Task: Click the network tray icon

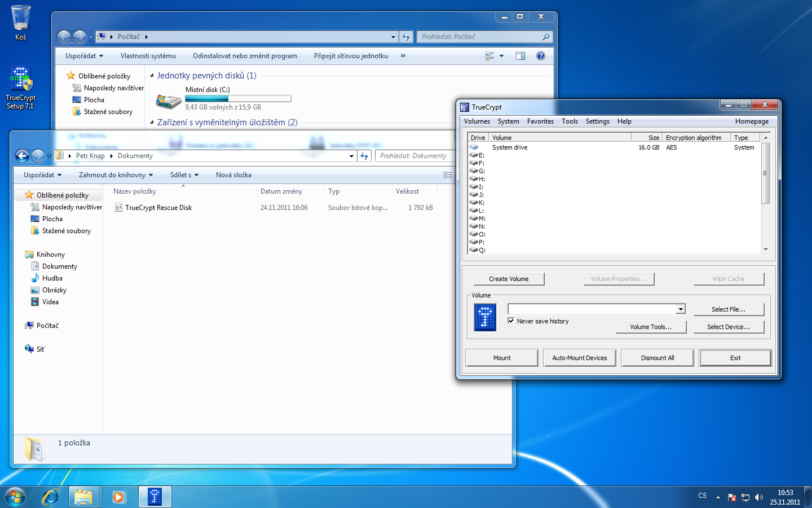Action: (745, 497)
